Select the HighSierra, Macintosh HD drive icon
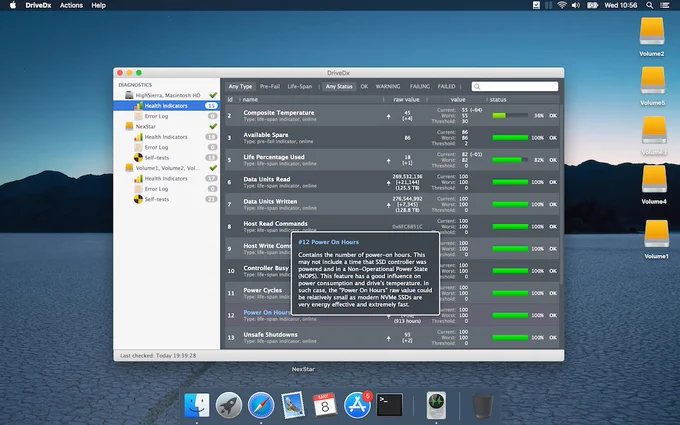This screenshot has width=680, height=425. (129, 95)
